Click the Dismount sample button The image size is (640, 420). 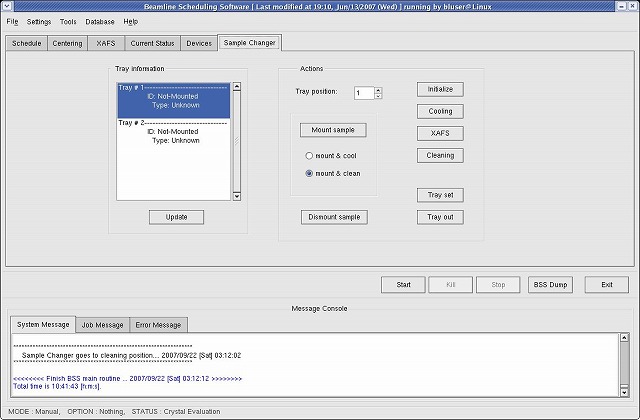pos(334,217)
